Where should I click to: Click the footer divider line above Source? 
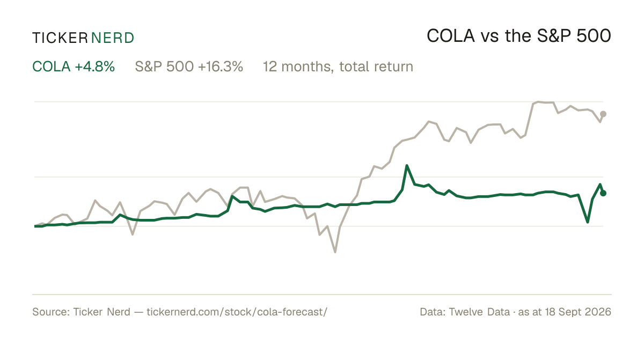322,294
